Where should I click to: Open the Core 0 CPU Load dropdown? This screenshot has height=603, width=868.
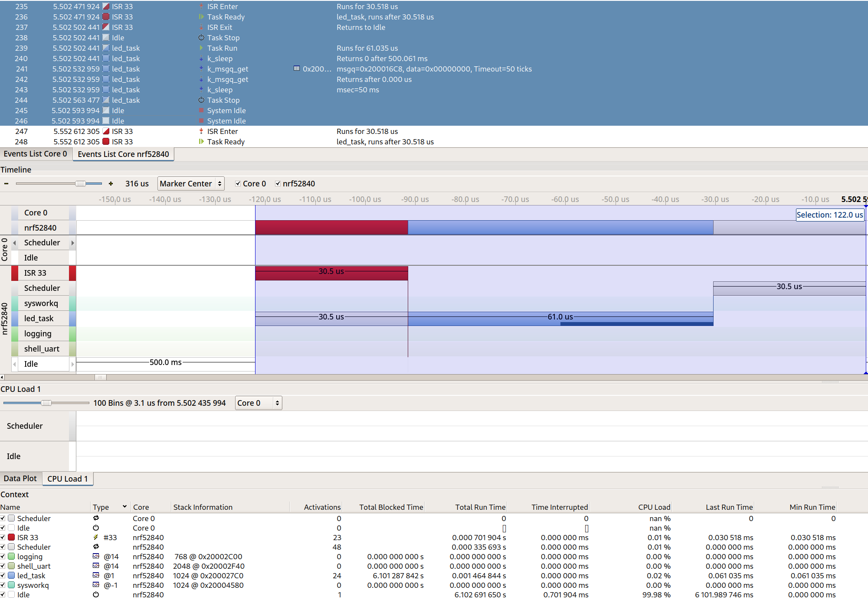click(259, 403)
